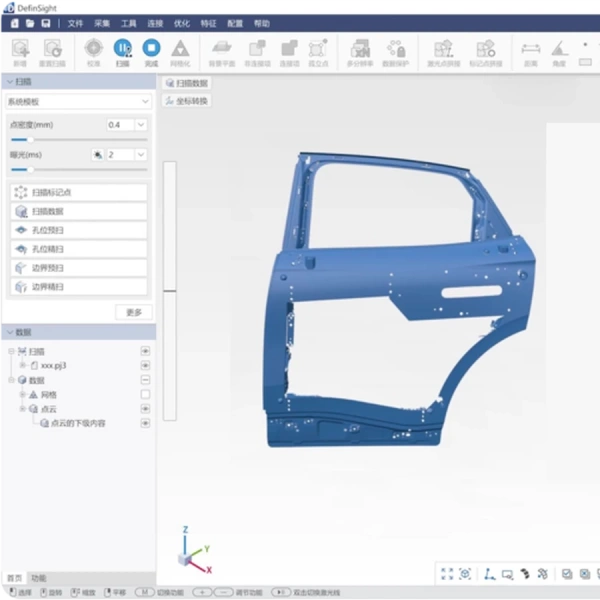600x600 pixels.
Task: Open the 优化 menu
Action: [x=182, y=24]
